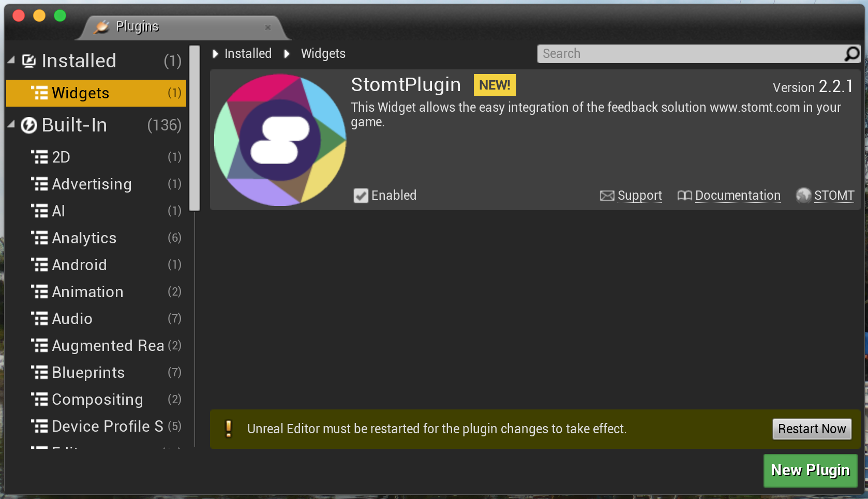
Task: Click the Installed plugin icon
Action: (x=29, y=61)
